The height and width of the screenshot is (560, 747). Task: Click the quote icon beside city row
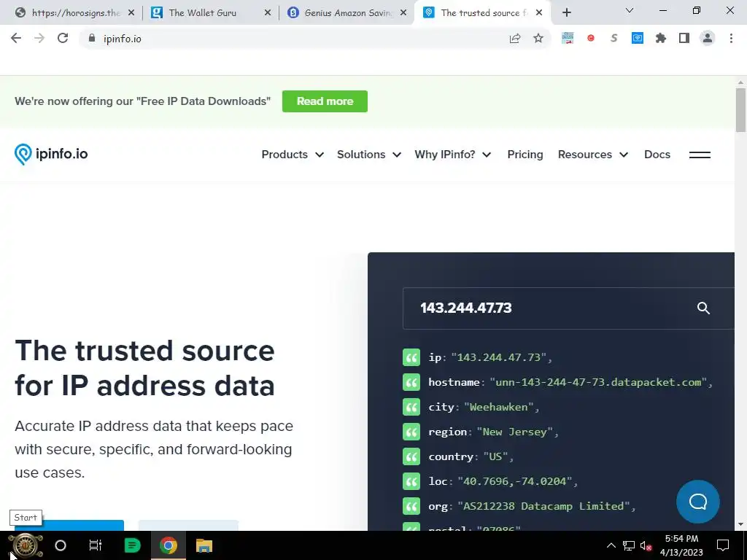(x=411, y=407)
